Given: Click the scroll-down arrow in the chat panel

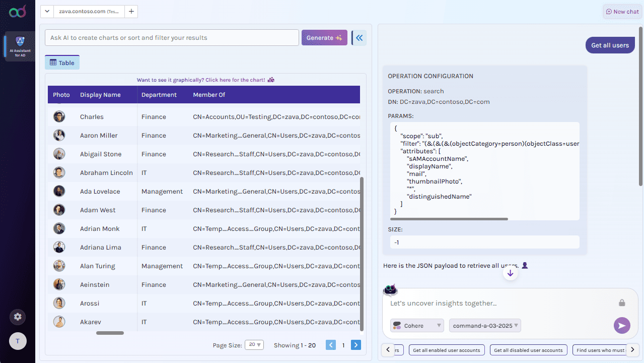Looking at the screenshot, I should [510, 273].
